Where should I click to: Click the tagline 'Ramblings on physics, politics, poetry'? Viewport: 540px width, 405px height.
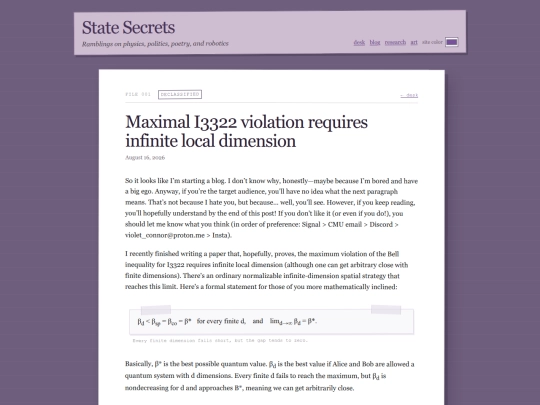(155, 44)
